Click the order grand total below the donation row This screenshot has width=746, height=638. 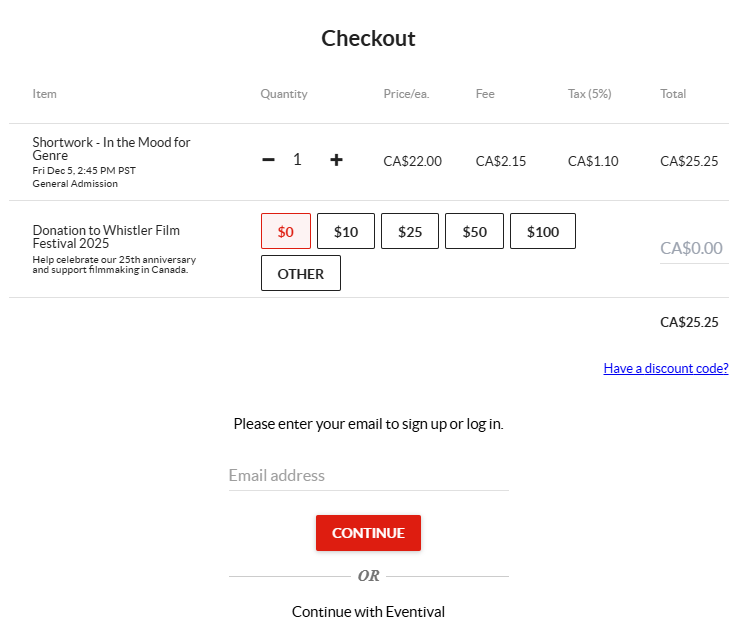689,322
